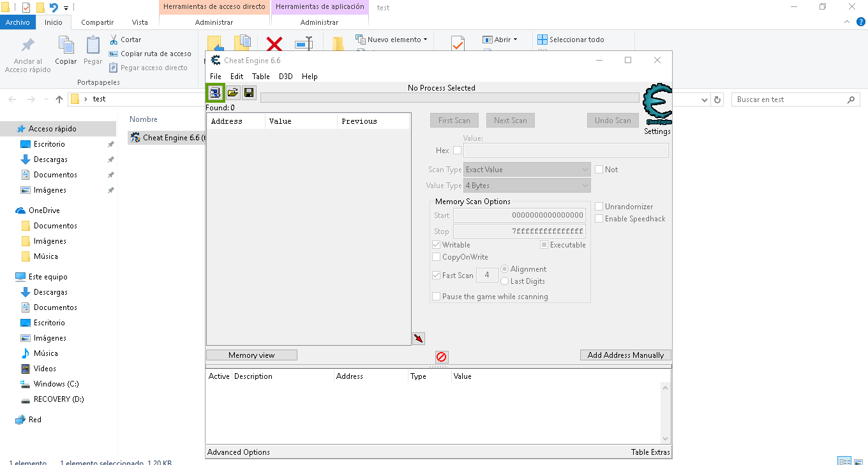Click the Cortar scissors command
The height and width of the screenshot is (465, 868).
(x=125, y=40)
